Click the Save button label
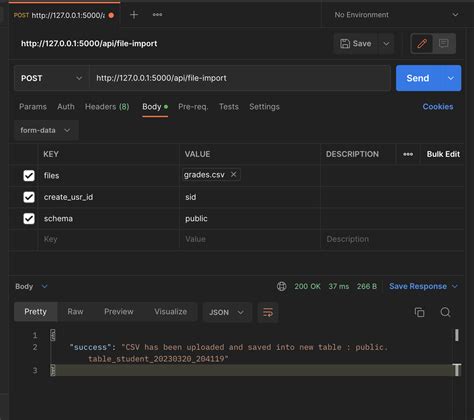Screen dimensions: 474x420 (362, 44)
